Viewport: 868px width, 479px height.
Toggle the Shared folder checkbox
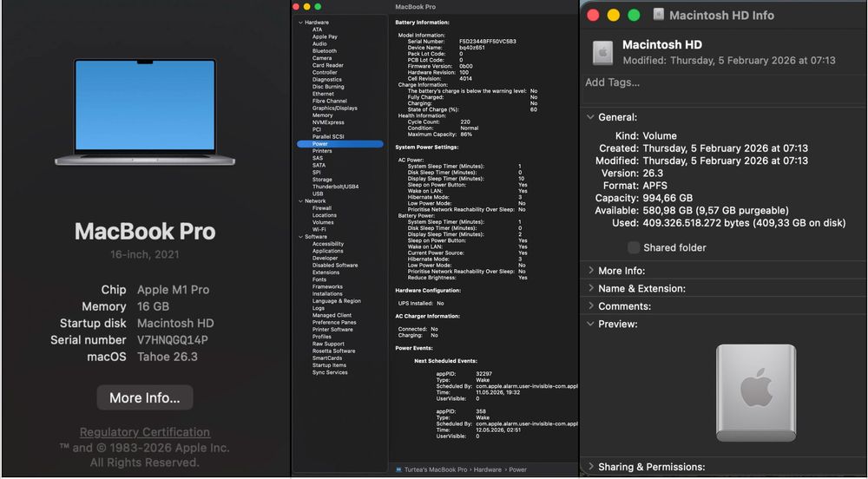[634, 247]
